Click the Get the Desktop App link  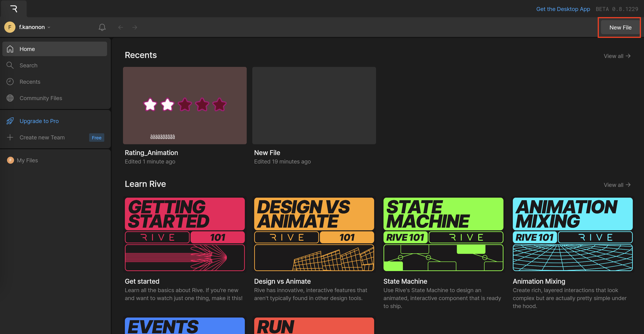point(563,9)
